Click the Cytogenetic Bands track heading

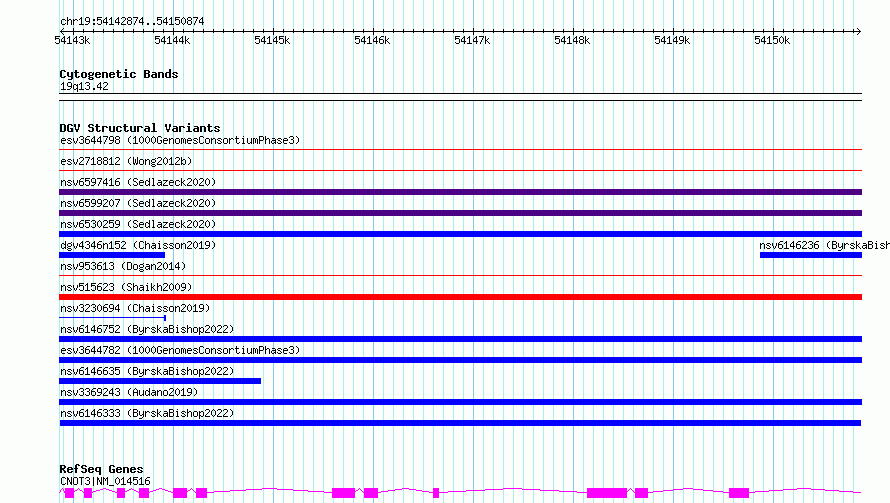[x=119, y=74]
